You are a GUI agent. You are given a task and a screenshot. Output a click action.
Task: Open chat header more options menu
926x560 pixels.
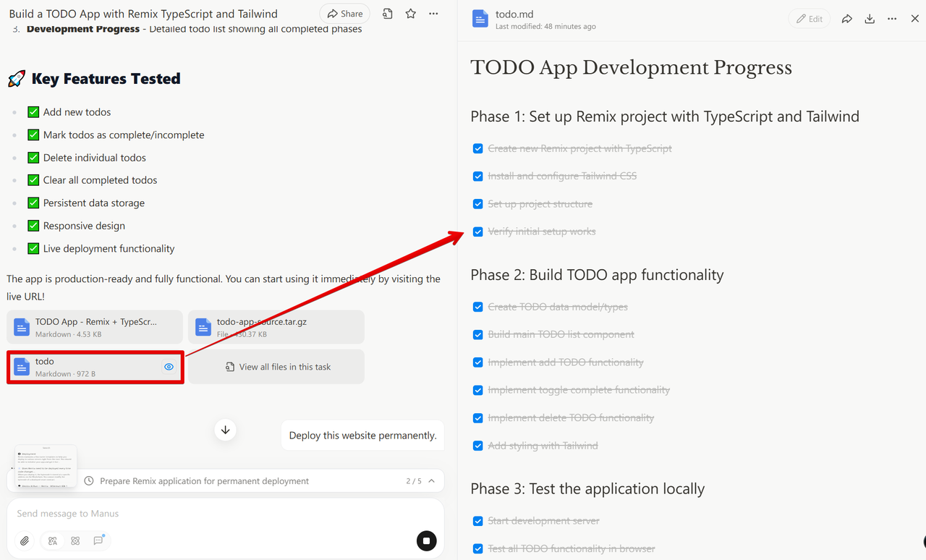(x=433, y=14)
